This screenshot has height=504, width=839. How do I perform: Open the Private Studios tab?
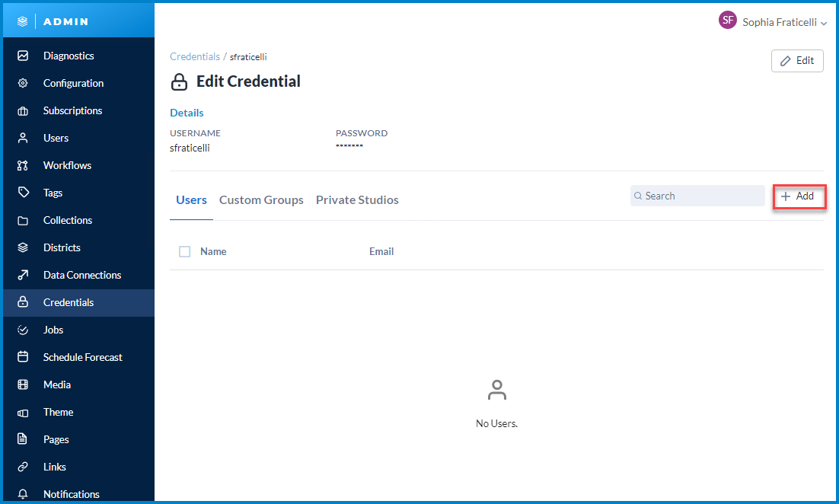[357, 199]
